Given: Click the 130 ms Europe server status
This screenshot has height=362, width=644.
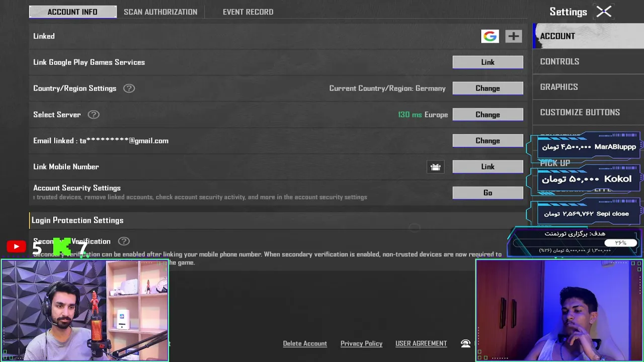Looking at the screenshot, I should tap(423, 115).
